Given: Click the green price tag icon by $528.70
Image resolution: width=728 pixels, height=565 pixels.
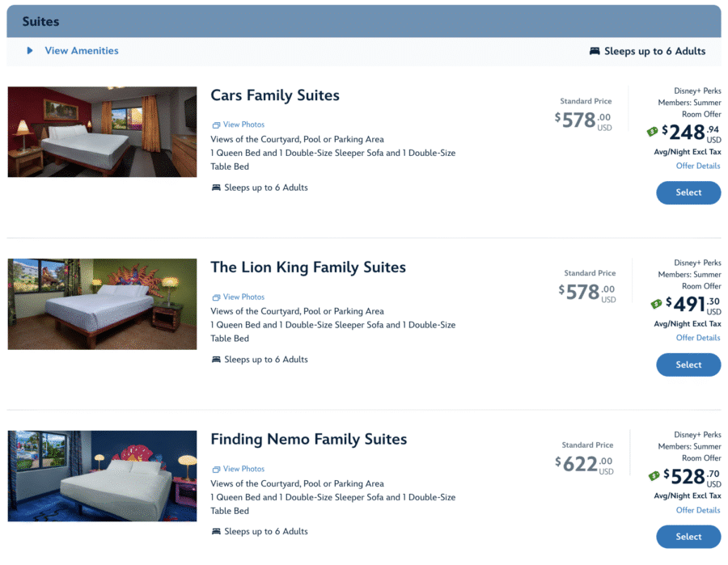Looking at the screenshot, I should pyautogui.click(x=654, y=476).
